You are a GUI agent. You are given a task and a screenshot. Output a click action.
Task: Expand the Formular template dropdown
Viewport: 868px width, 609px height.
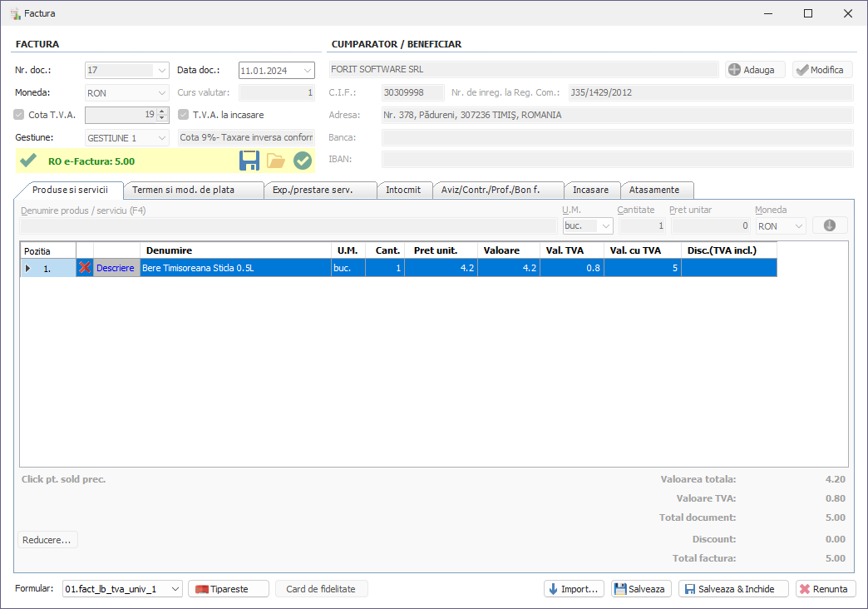tap(175, 589)
